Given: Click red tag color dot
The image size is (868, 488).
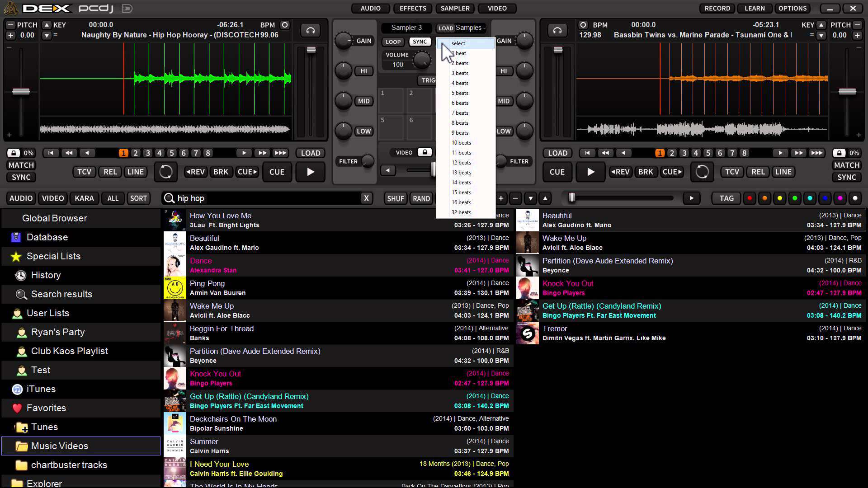Looking at the screenshot, I should coord(750,198).
